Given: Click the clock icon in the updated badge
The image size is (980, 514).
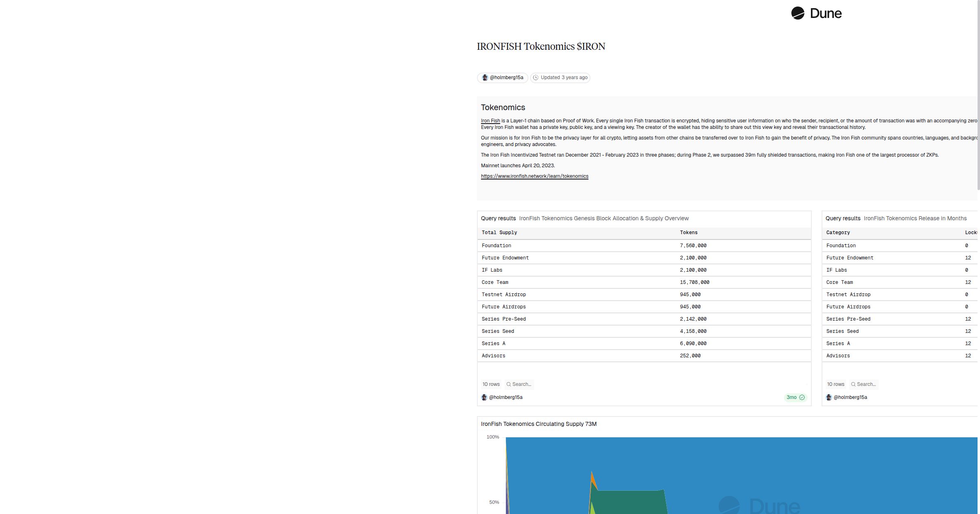Looking at the screenshot, I should (536, 78).
